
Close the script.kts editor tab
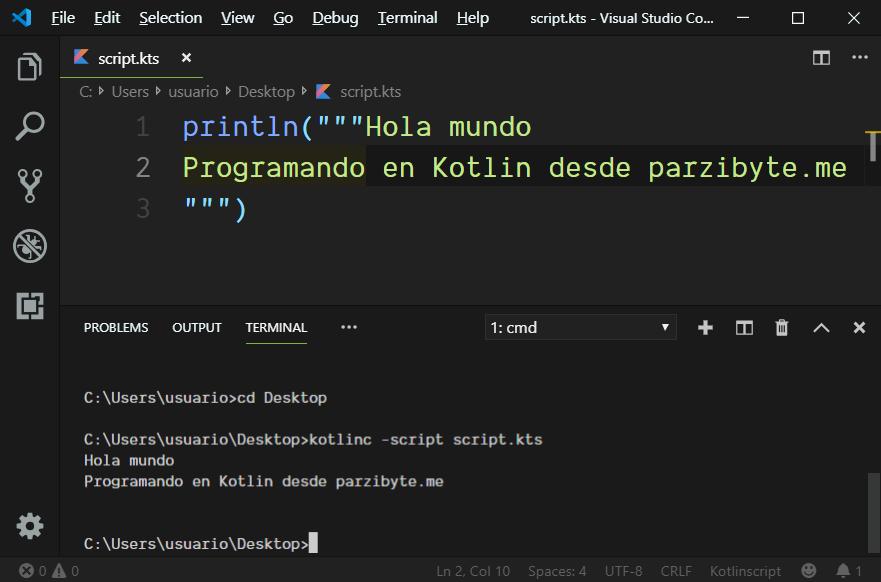coord(187,58)
